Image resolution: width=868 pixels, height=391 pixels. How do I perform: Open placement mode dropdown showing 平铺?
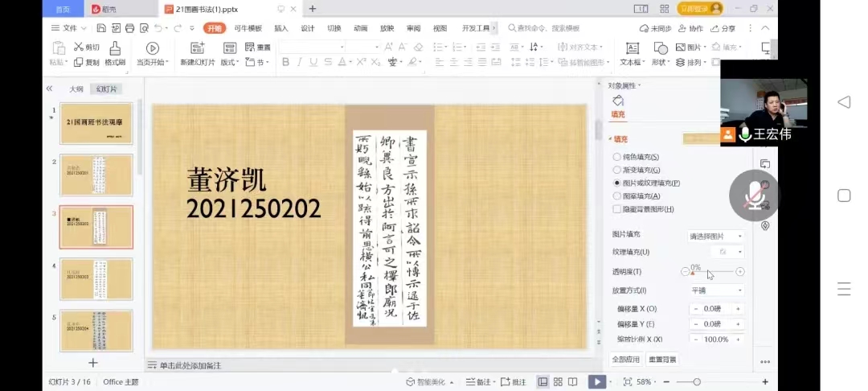point(715,290)
